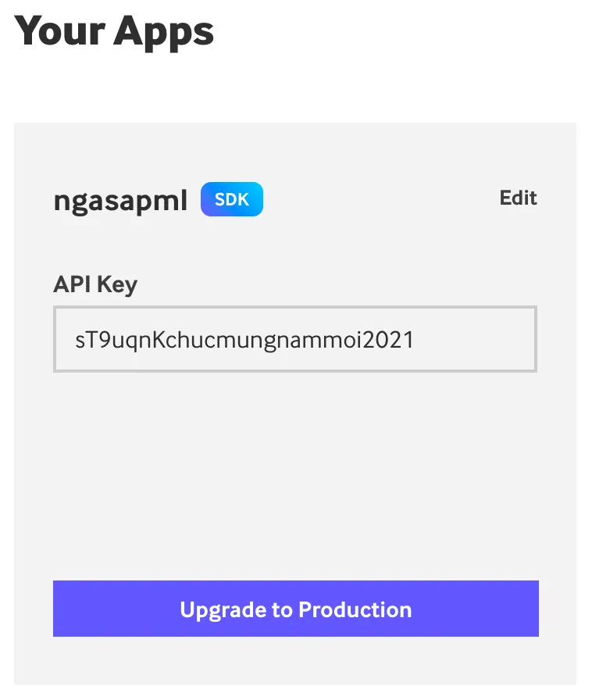The width and height of the screenshot is (592, 700).
Task: Tap the gray app card background
Action: click(295, 469)
